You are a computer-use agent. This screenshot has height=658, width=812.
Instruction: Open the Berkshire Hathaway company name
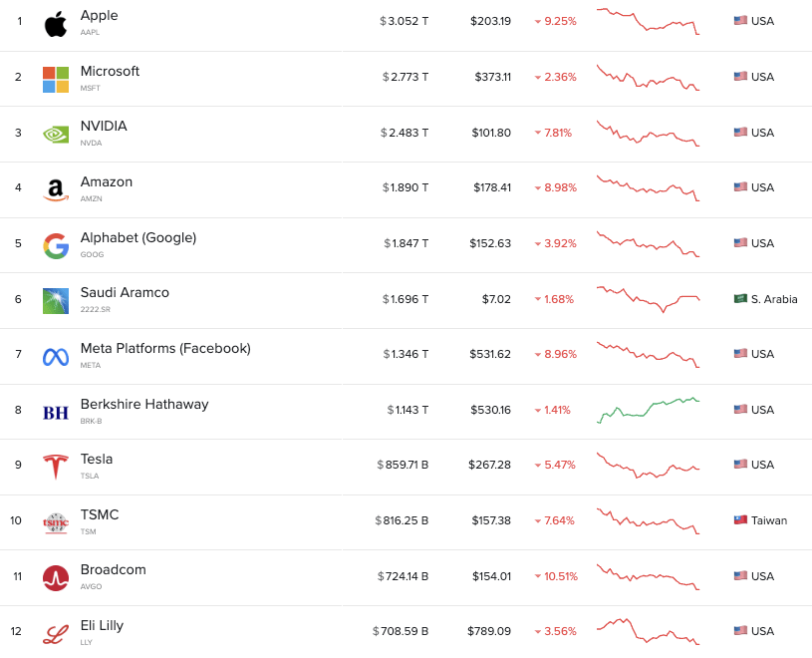pos(144,404)
